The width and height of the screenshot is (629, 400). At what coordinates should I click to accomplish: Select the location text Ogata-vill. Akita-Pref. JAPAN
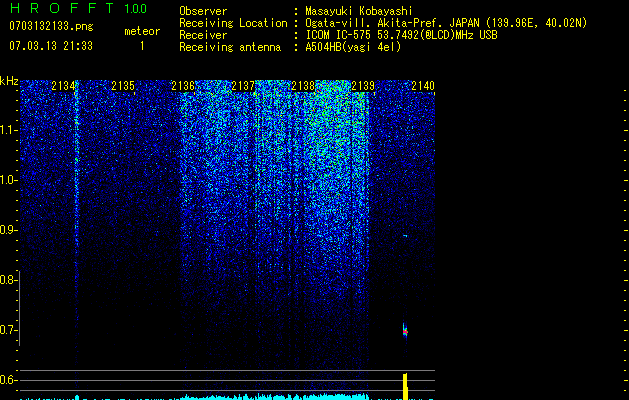pos(395,23)
